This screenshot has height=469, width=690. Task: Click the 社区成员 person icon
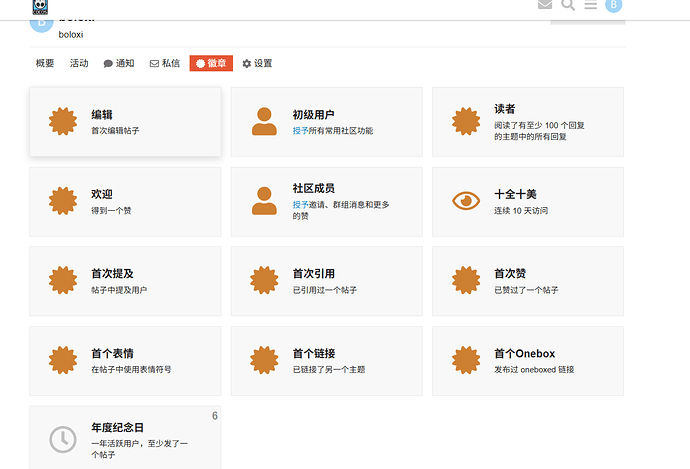click(264, 201)
